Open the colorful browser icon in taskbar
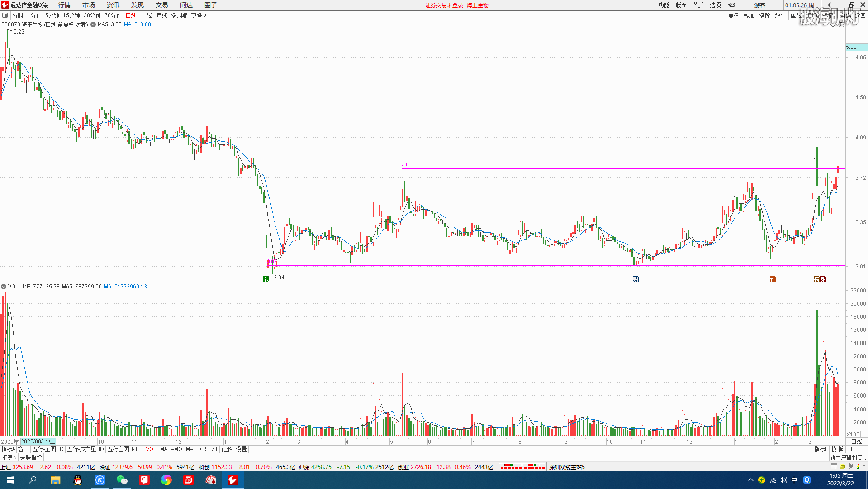The width and height of the screenshot is (868, 489). [x=166, y=480]
